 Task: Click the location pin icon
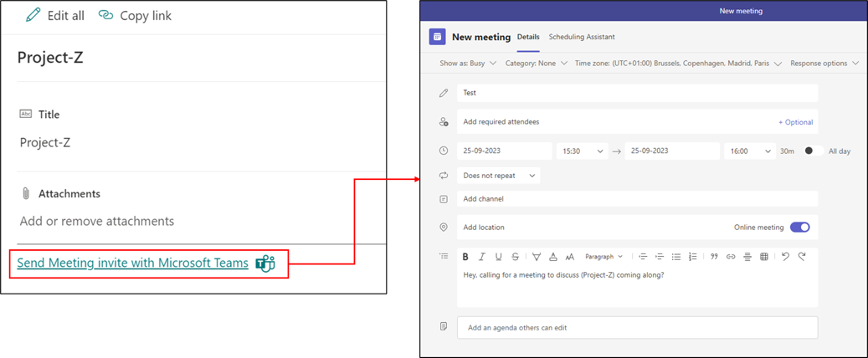[x=443, y=227]
